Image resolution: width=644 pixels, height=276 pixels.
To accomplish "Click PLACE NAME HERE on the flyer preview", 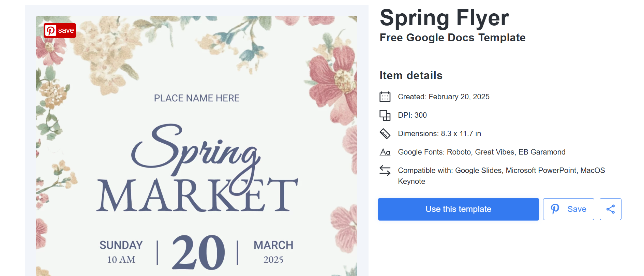I will pyautogui.click(x=197, y=98).
